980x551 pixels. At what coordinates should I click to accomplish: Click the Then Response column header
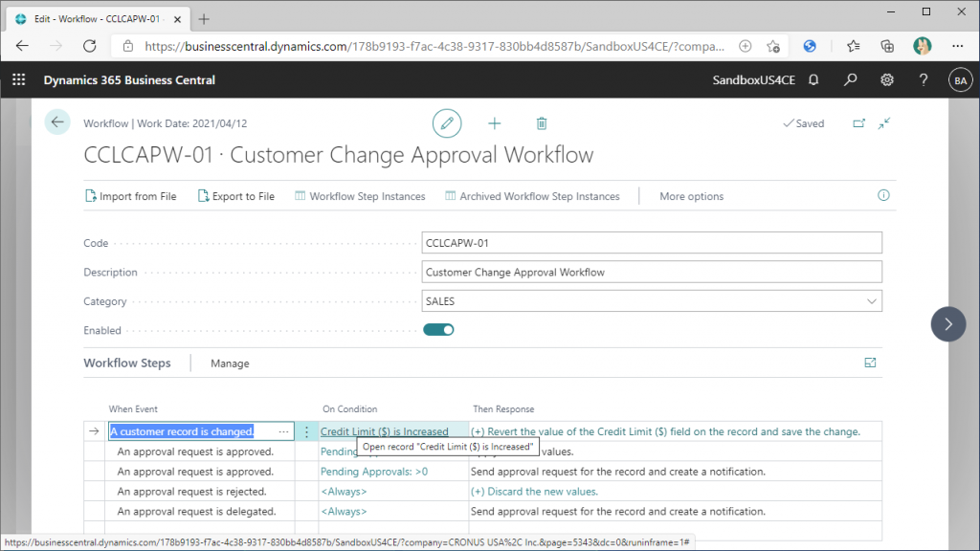(503, 409)
